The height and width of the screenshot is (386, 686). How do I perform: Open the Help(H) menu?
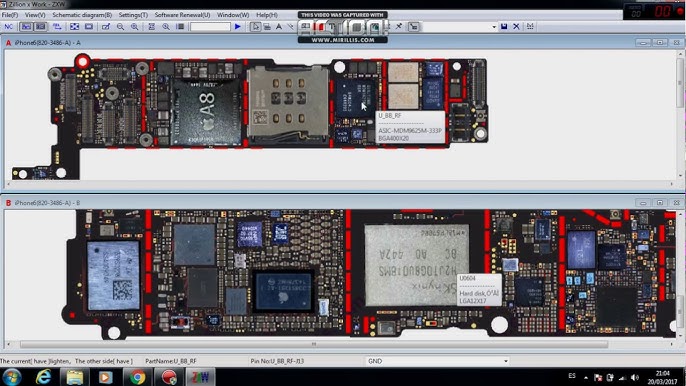pyautogui.click(x=267, y=15)
